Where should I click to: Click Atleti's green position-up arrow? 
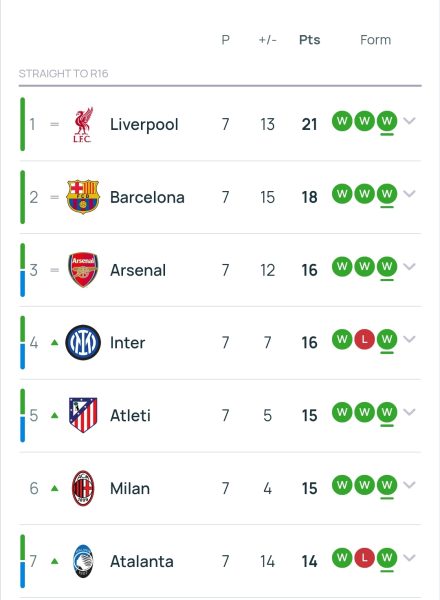click(55, 415)
